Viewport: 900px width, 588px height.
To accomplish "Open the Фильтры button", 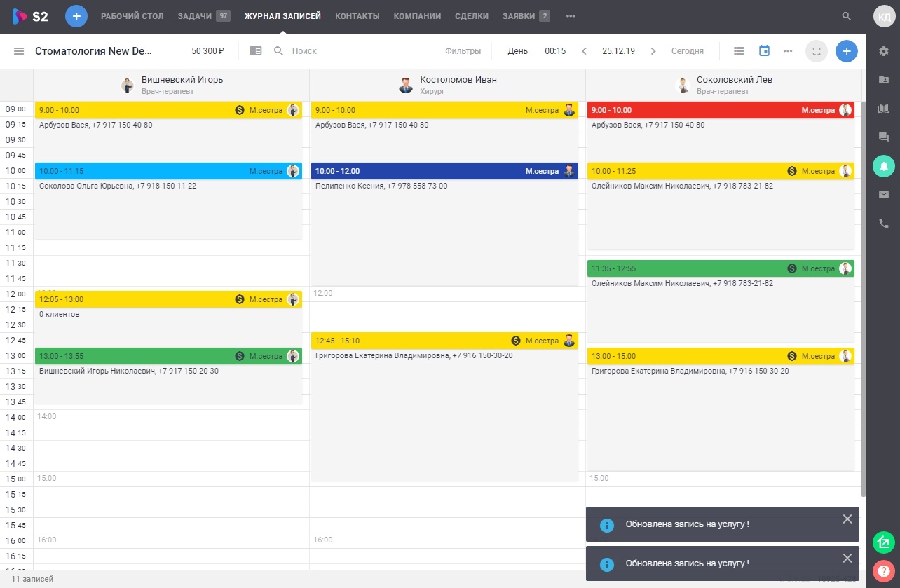I will click(463, 51).
